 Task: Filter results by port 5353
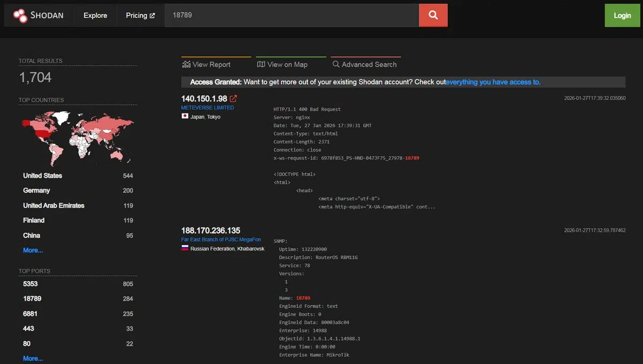pyautogui.click(x=31, y=284)
